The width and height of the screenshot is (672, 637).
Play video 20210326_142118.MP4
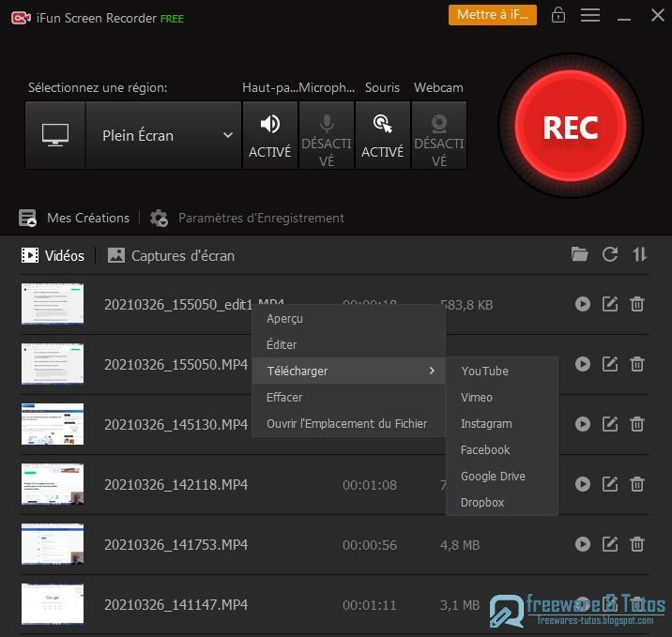583,484
